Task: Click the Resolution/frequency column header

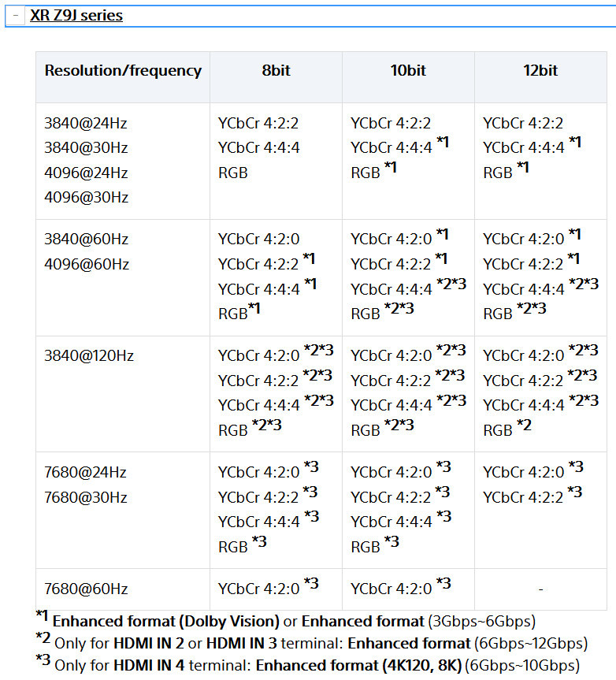Action: (x=123, y=71)
